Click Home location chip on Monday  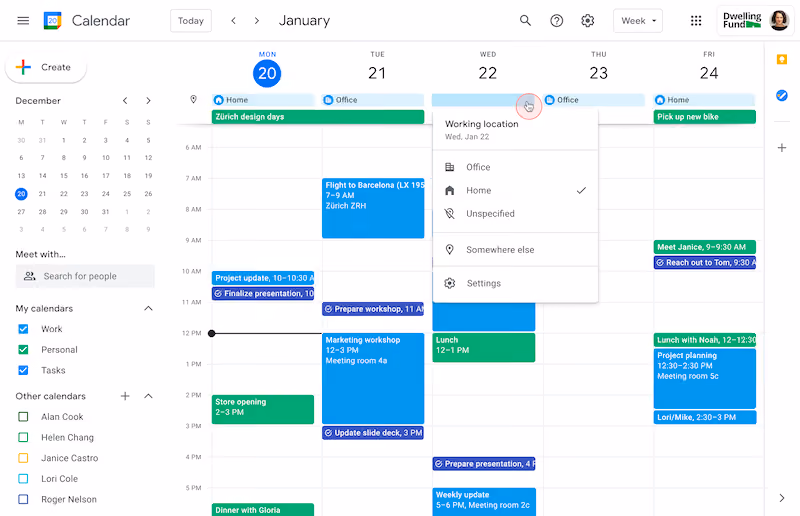click(263, 100)
